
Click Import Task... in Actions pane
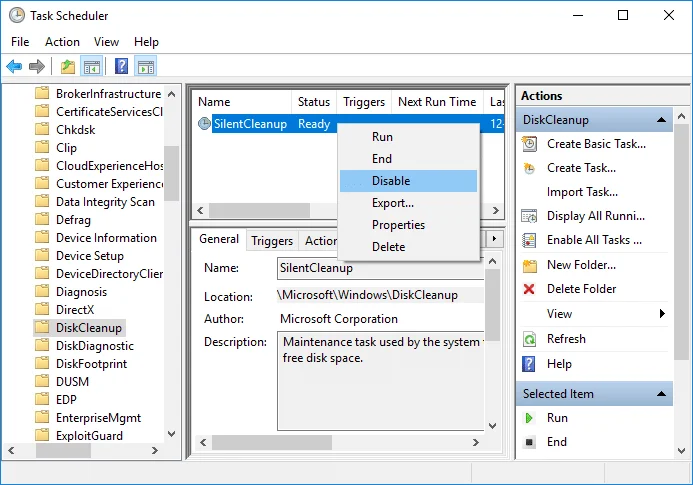click(x=582, y=192)
